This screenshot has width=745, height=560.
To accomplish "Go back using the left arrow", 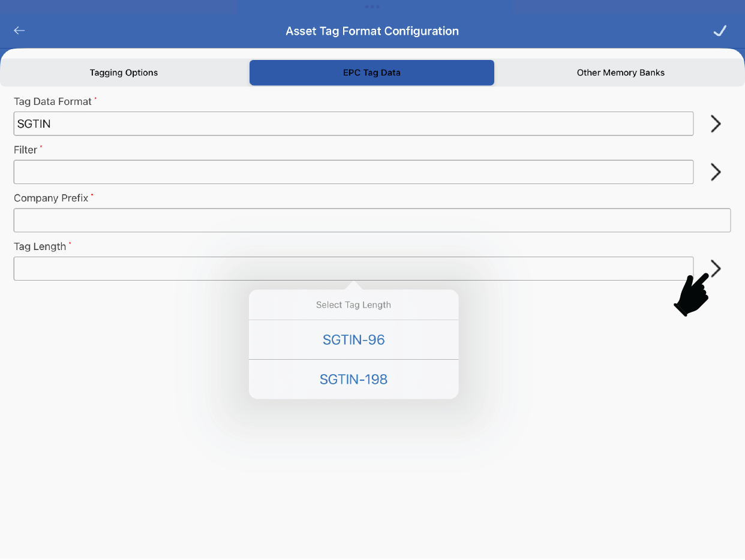I will point(20,31).
